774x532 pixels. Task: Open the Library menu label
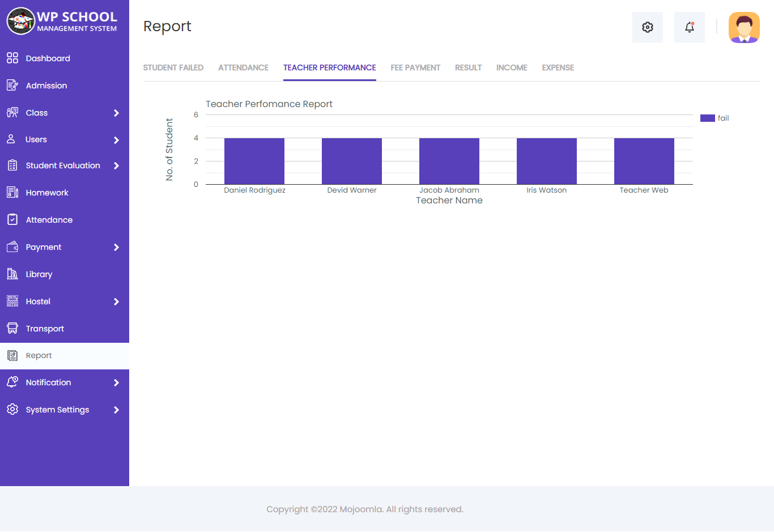pyautogui.click(x=39, y=274)
